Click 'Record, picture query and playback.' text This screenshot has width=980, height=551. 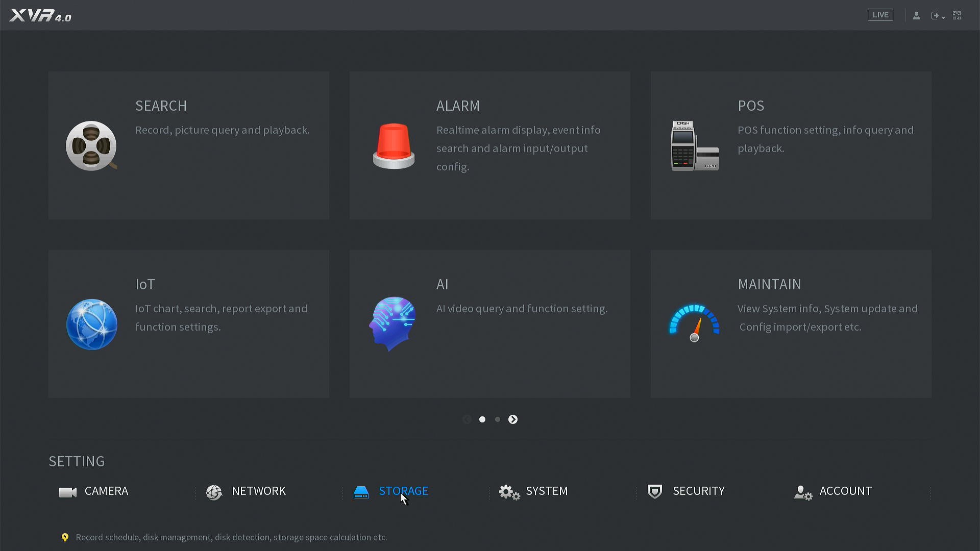click(223, 130)
